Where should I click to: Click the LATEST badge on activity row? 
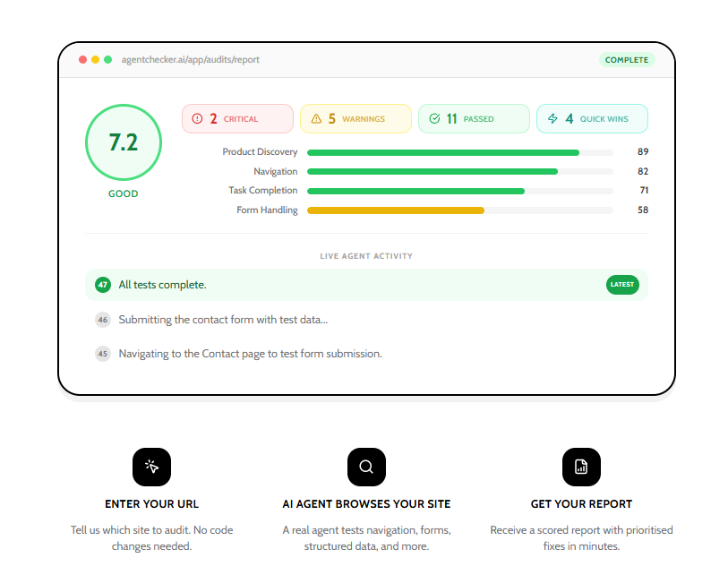click(x=622, y=285)
